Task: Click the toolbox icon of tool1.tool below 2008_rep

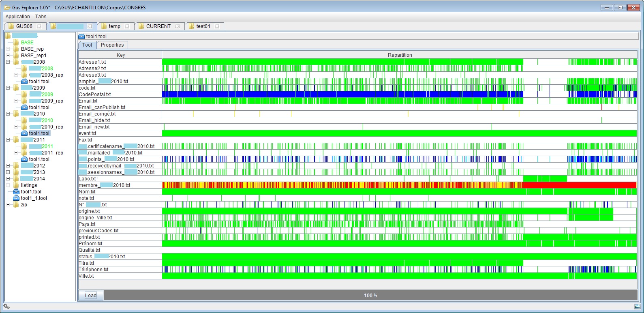Action: pos(24,81)
